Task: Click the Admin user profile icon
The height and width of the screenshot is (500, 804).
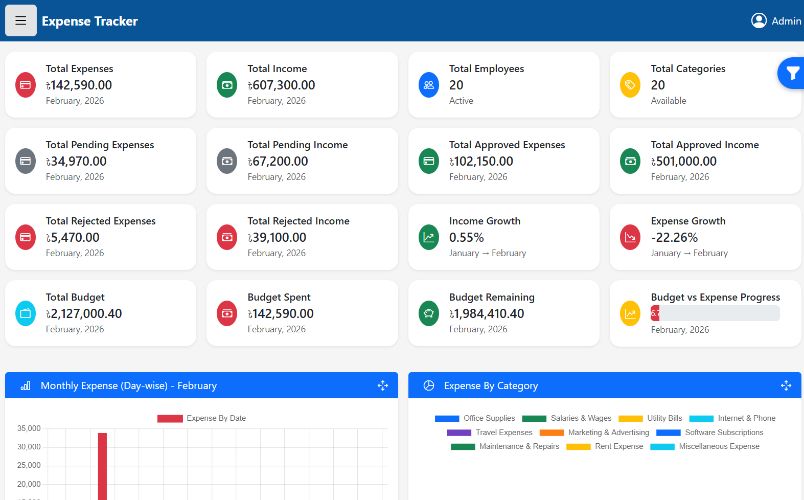Action: (758, 21)
